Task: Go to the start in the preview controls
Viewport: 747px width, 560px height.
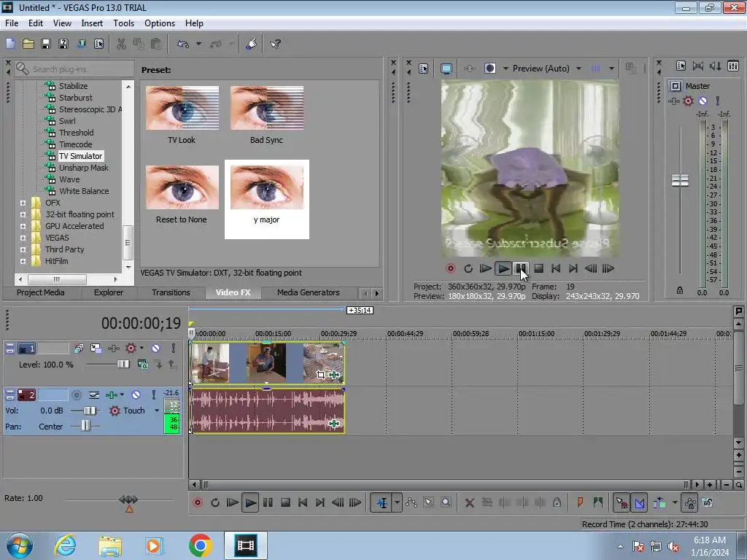Action: tap(555, 268)
